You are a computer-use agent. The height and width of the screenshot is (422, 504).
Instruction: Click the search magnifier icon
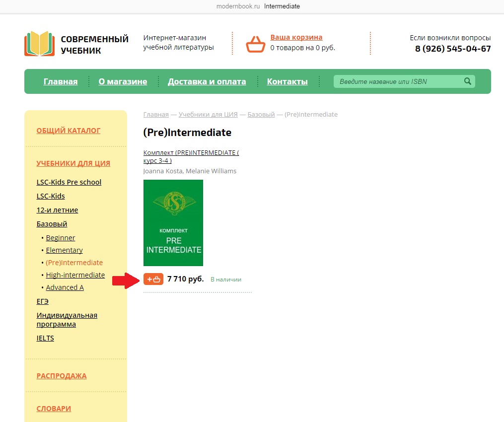point(467,81)
